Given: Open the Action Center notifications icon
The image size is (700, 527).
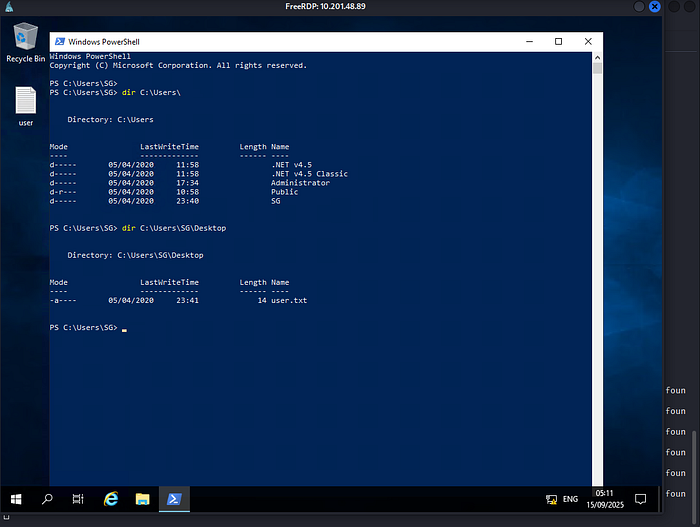Looking at the screenshot, I should [641, 499].
